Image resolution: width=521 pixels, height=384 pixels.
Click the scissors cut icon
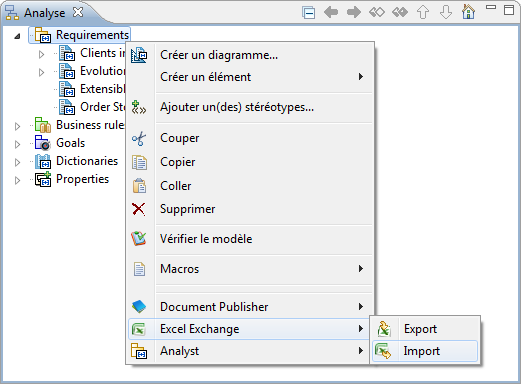[139, 138]
